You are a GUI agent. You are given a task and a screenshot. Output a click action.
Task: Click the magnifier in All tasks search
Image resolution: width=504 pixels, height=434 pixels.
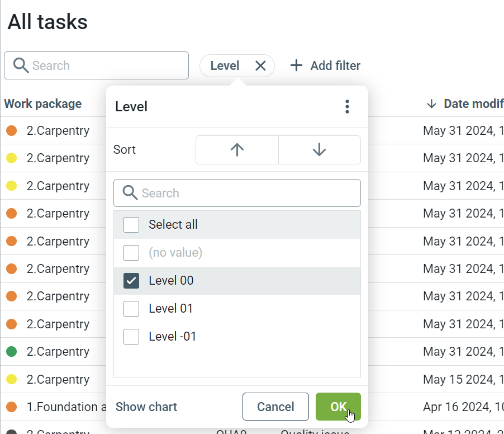[21, 65]
